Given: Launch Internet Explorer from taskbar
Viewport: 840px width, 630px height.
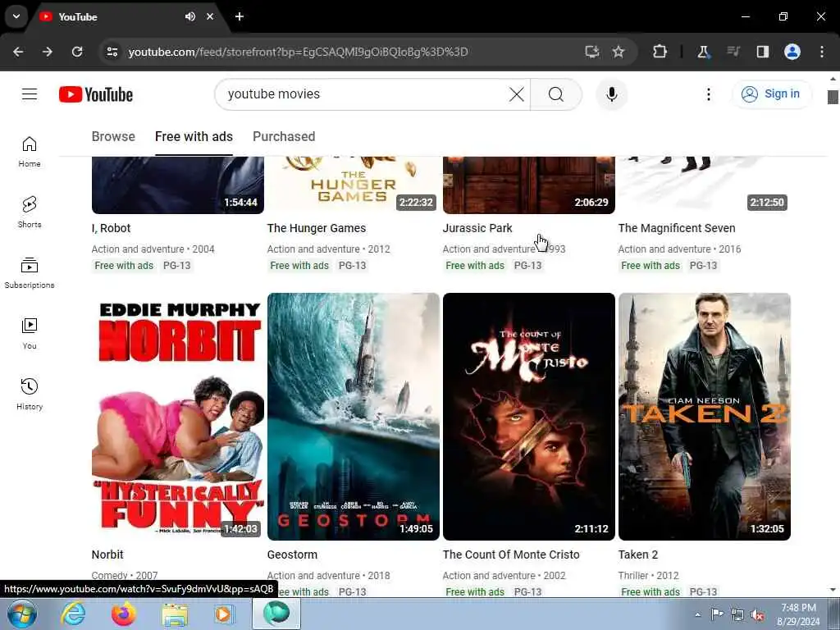Looking at the screenshot, I should click(73, 614).
